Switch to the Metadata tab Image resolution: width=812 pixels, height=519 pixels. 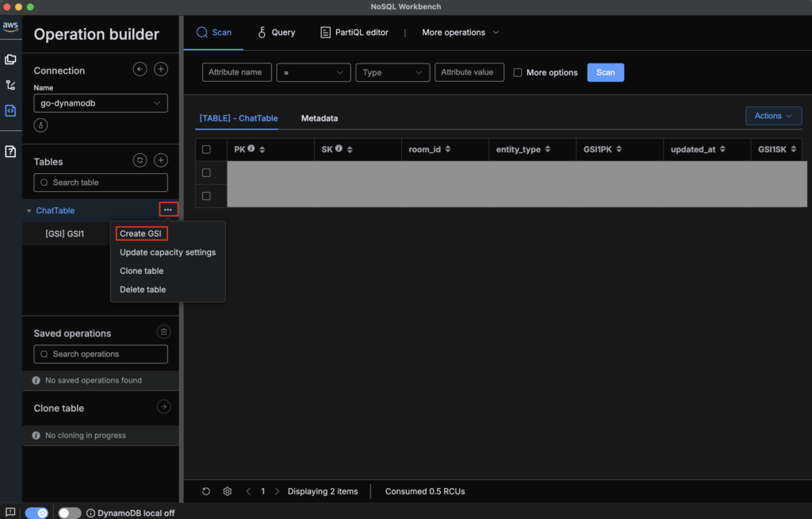coord(319,118)
